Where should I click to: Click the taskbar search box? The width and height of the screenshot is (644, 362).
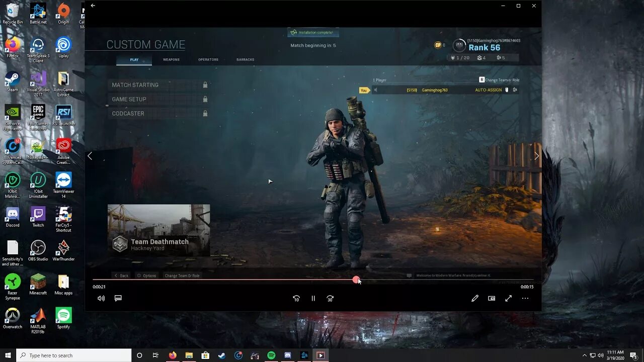pos(74,355)
